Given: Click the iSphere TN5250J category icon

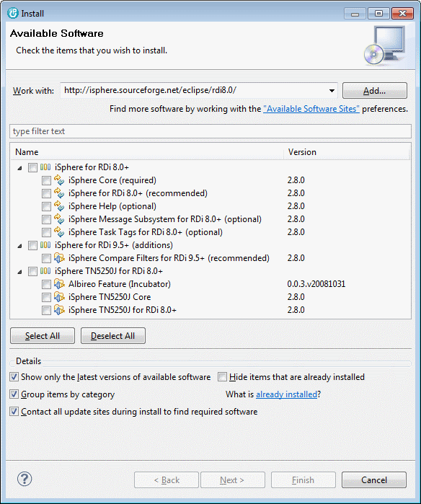Looking at the screenshot, I should click(x=45, y=271).
